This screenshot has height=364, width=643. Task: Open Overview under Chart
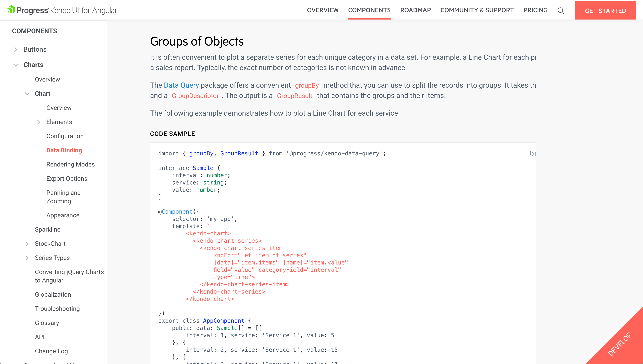tap(59, 108)
